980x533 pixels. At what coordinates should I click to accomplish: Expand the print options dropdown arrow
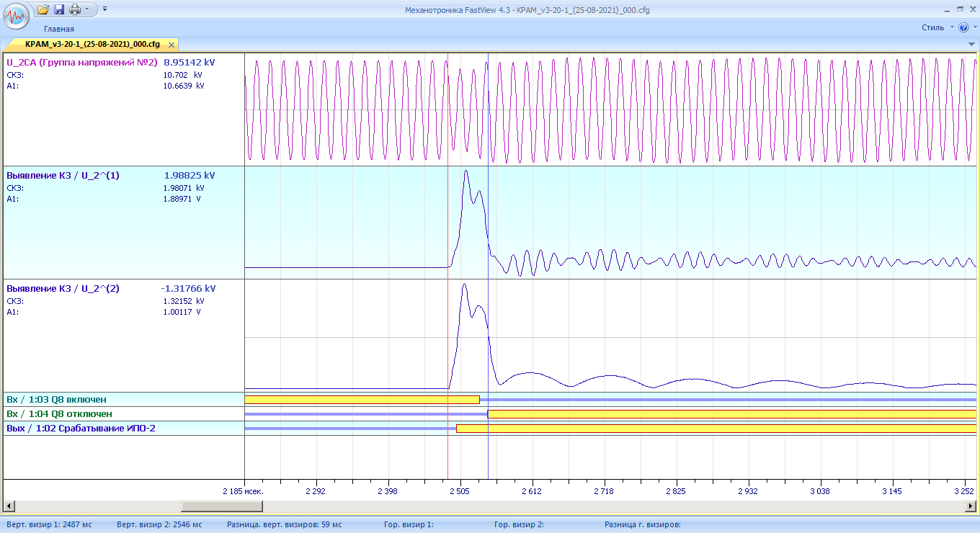(x=86, y=9)
